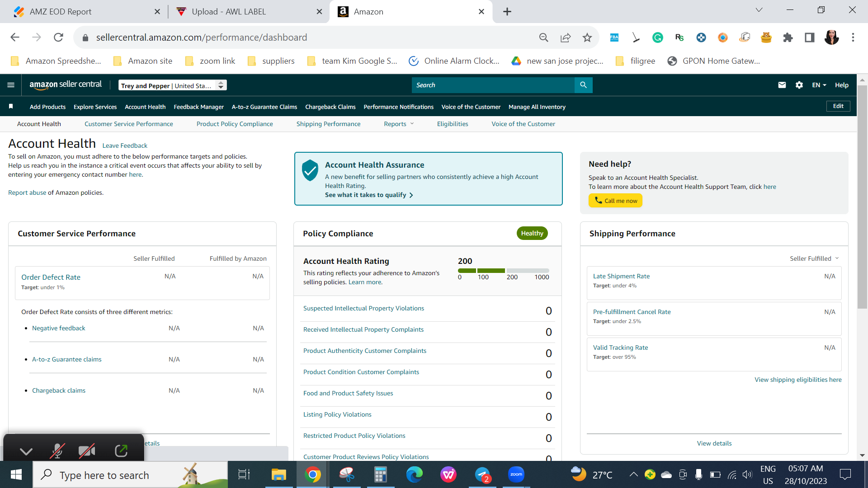The image size is (868, 488).
Task: Click the Healthy status badge
Action: 532,233
